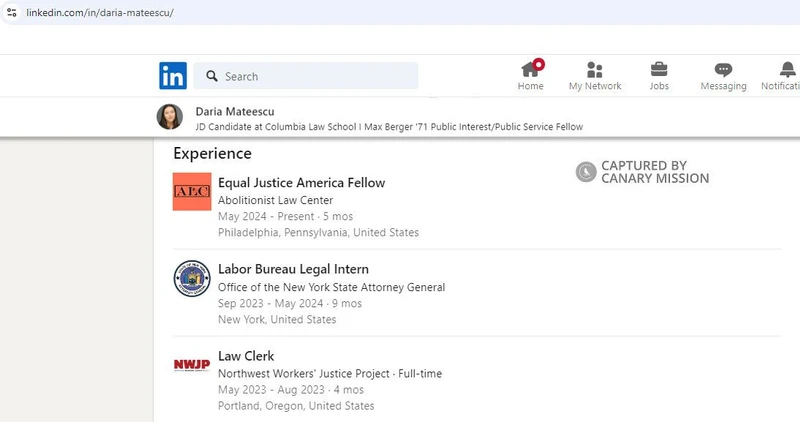Click the Notifications bell icon
800x422 pixels.
(787, 69)
